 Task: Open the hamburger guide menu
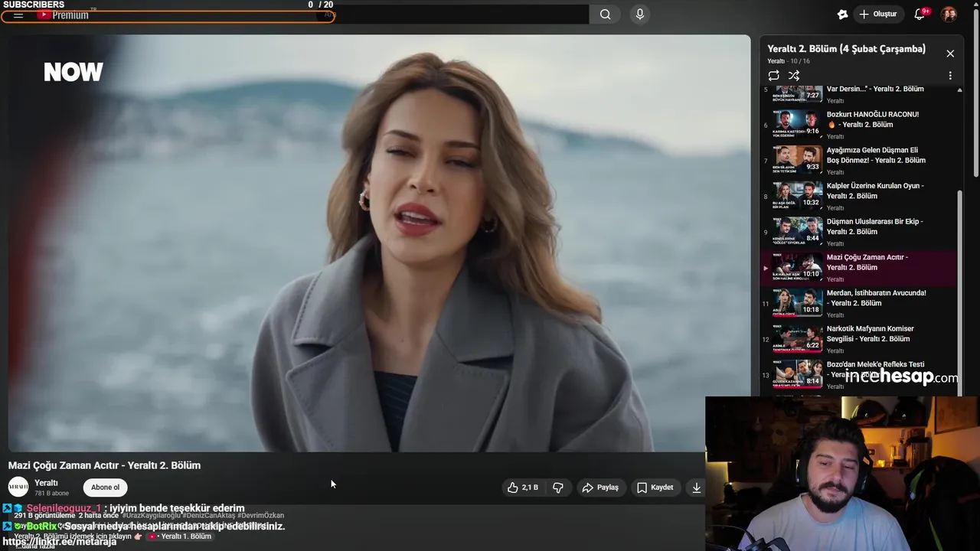(x=18, y=15)
